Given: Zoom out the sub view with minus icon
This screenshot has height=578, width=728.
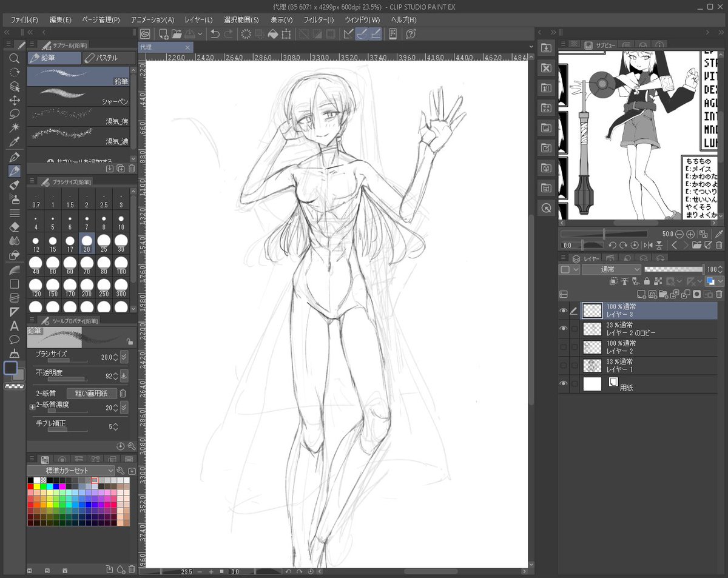Looking at the screenshot, I should pos(679,234).
